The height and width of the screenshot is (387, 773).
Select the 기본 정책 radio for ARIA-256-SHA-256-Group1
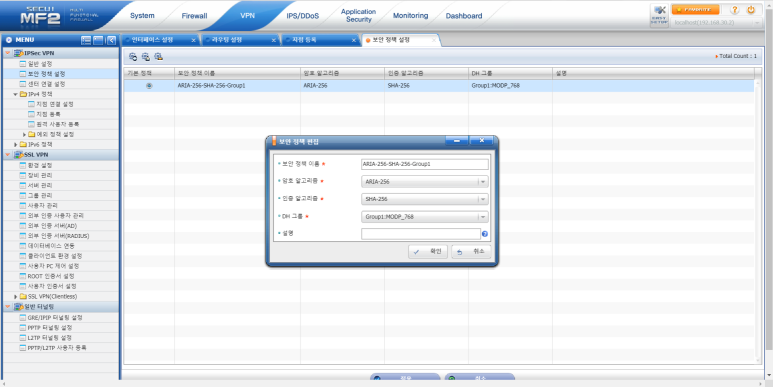(x=149, y=85)
